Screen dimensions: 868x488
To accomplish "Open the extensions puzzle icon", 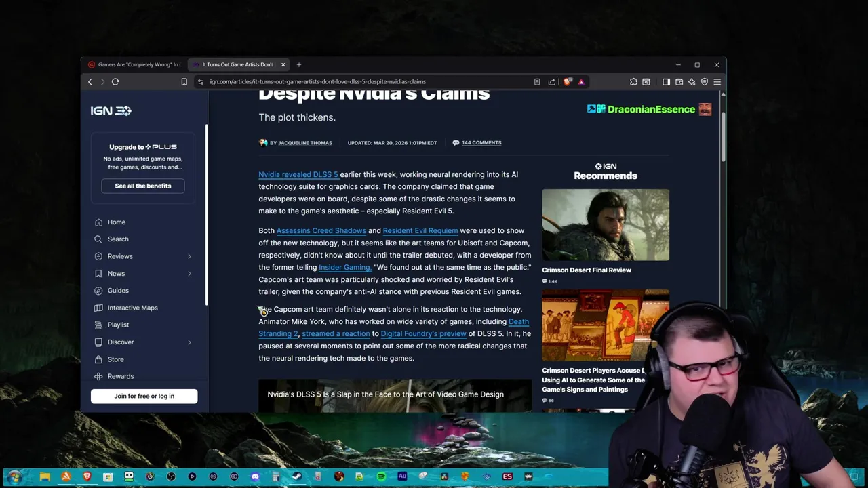I will point(633,82).
